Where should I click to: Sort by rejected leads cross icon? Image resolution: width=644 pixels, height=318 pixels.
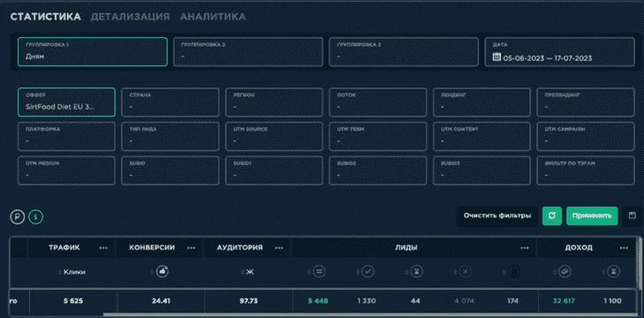pos(465,271)
